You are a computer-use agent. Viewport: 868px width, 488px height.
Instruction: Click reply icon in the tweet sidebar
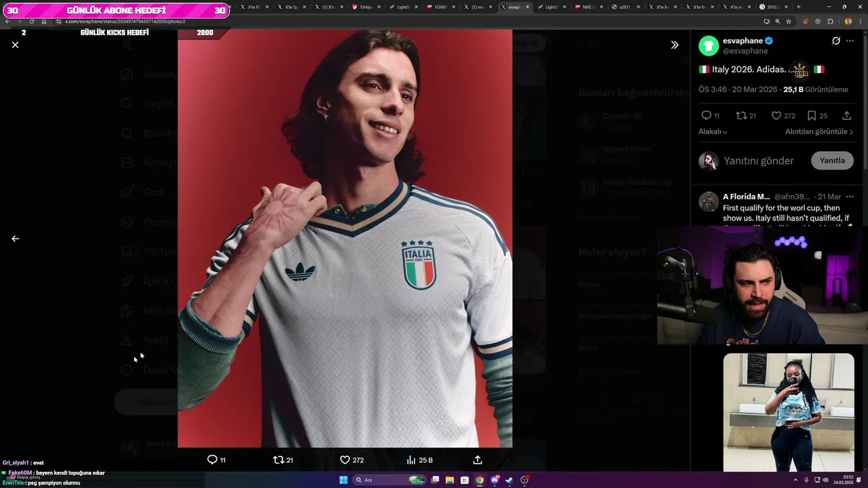(706, 115)
